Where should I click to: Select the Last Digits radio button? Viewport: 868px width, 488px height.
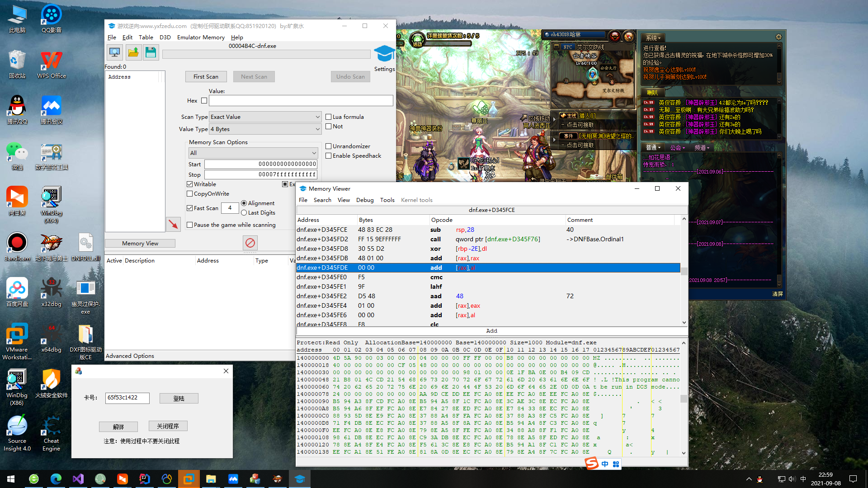pos(244,213)
